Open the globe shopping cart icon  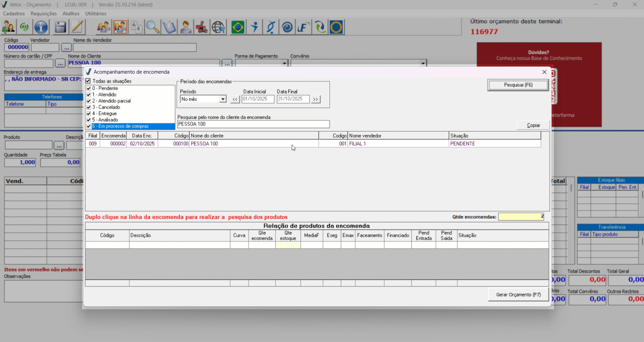click(x=218, y=27)
